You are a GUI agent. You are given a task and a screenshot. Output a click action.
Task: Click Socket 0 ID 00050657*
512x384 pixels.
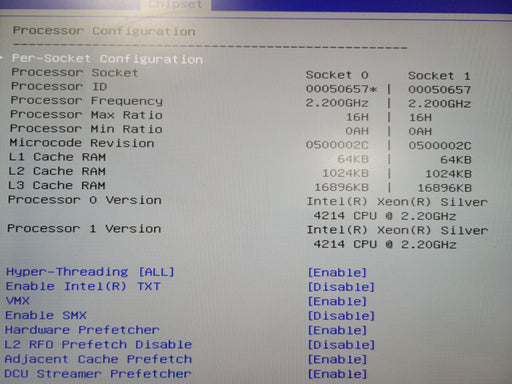click(x=341, y=89)
